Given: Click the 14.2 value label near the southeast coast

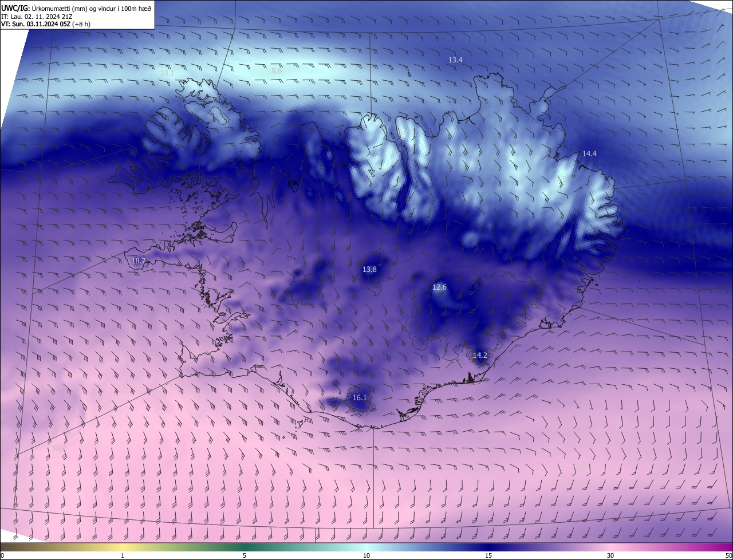Looking at the screenshot, I should (x=480, y=355).
